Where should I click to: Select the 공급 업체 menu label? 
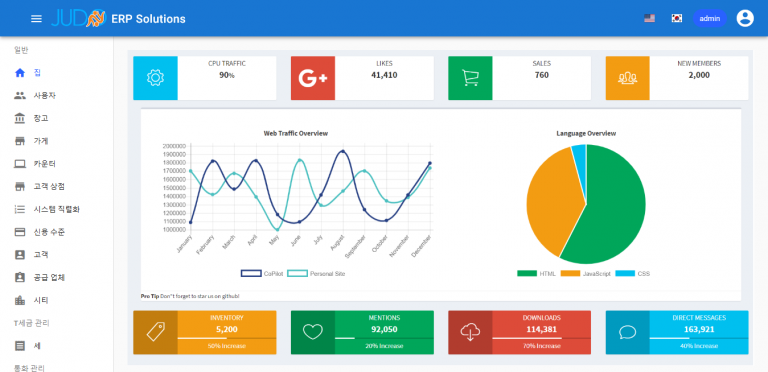(x=49, y=278)
